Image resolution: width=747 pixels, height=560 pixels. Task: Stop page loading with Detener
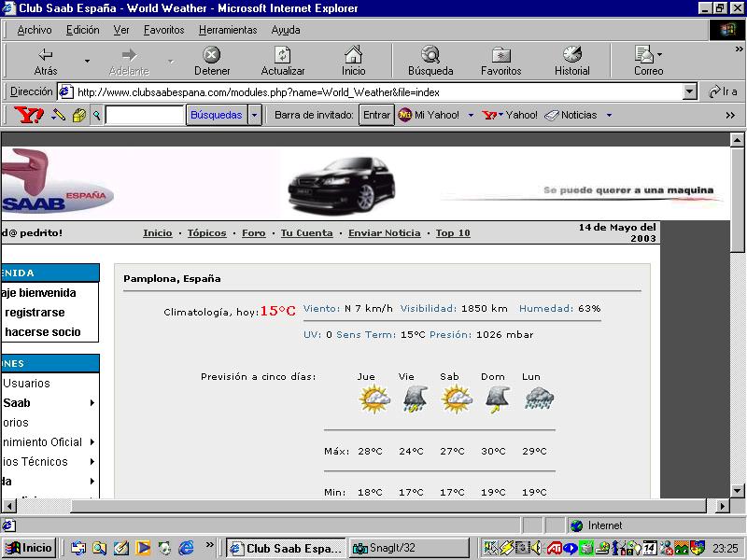[x=212, y=55]
